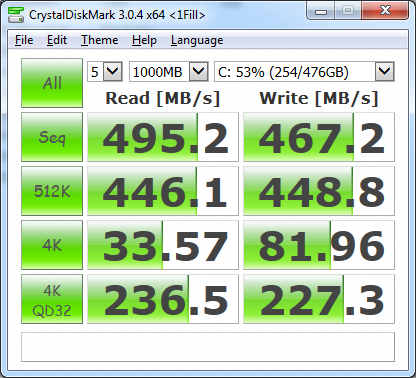Open the File menu
Viewport: 416px width, 378px height.
(24, 40)
